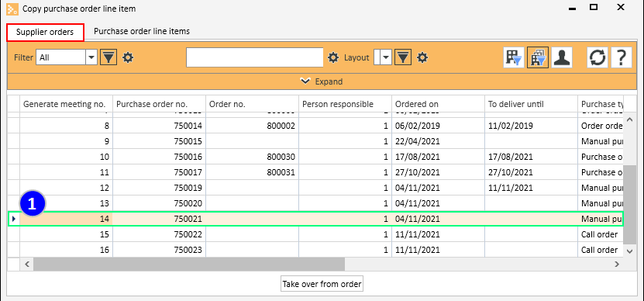
Task: Click vertical scrollbar up arrow
Action: (x=629, y=119)
